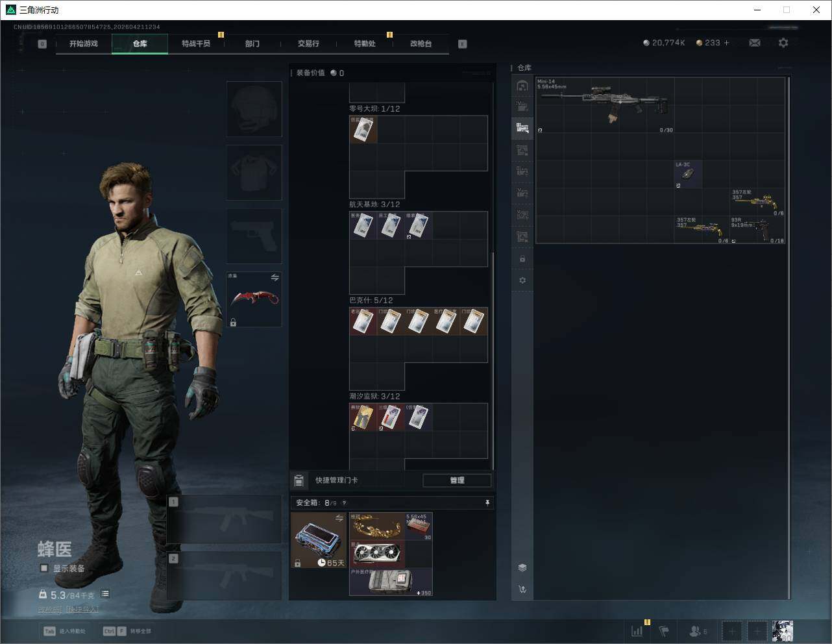Click the stack layers icon in warehouse sidebar
The image size is (832, 644).
[522, 567]
